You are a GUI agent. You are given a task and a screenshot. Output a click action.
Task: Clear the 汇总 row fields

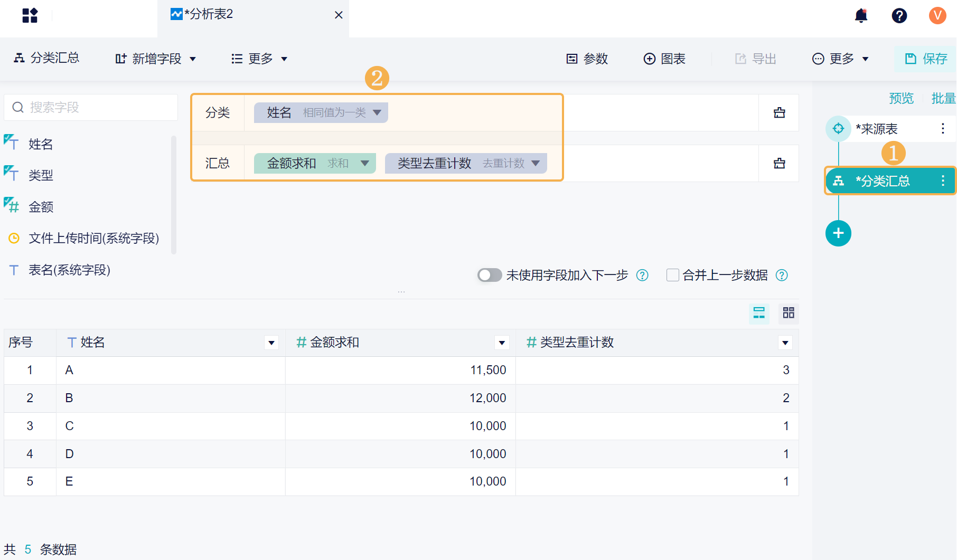coord(779,164)
